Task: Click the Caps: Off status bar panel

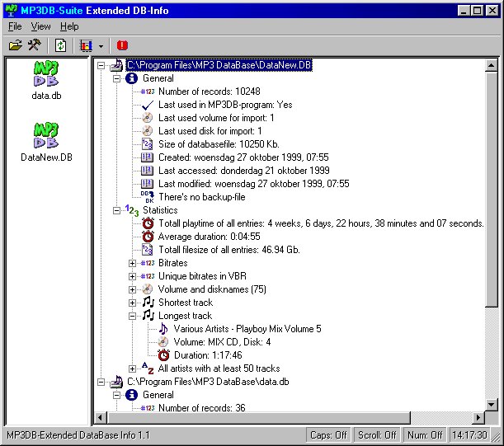Action: click(x=328, y=435)
